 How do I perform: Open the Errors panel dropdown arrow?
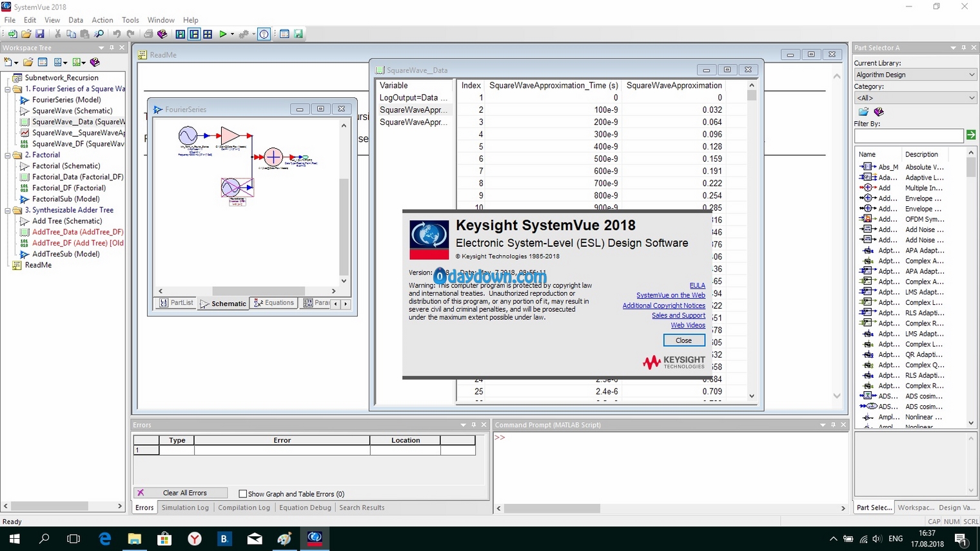coord(463,425)
